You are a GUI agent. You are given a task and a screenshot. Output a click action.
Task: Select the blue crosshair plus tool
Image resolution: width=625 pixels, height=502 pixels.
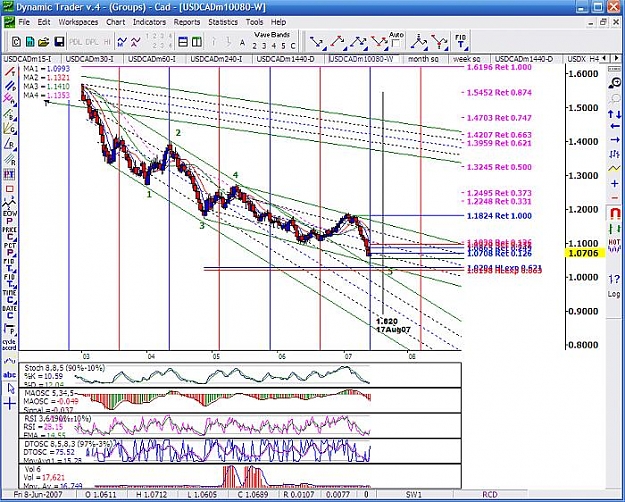[x=10, y=404]
